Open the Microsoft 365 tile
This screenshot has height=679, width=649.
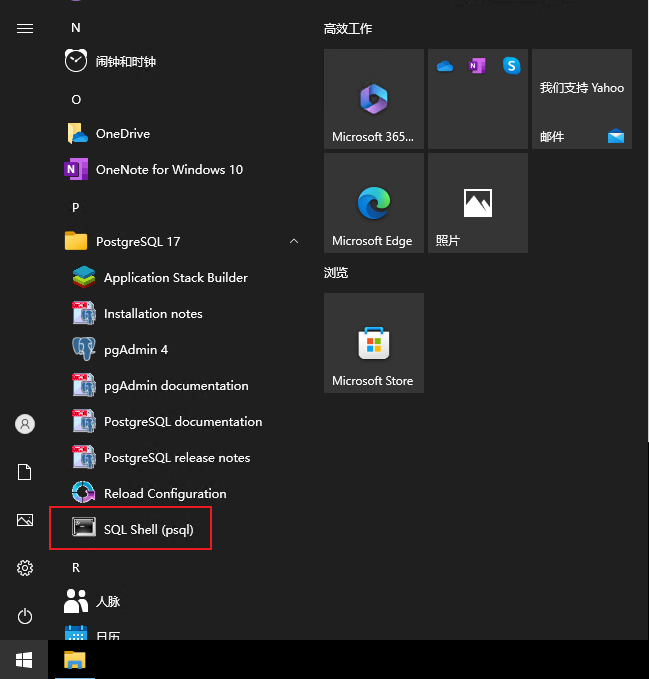click(374, 99)
